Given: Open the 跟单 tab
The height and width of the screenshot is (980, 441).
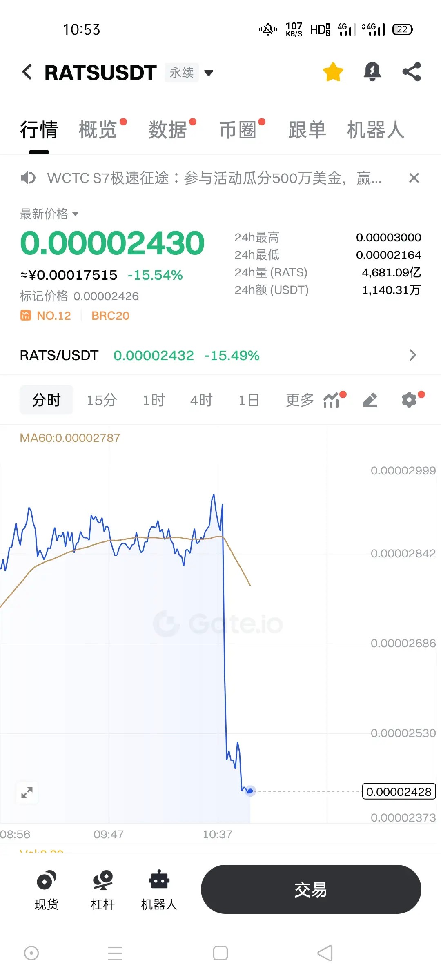Looking at the screenshot, I should 307,130.
